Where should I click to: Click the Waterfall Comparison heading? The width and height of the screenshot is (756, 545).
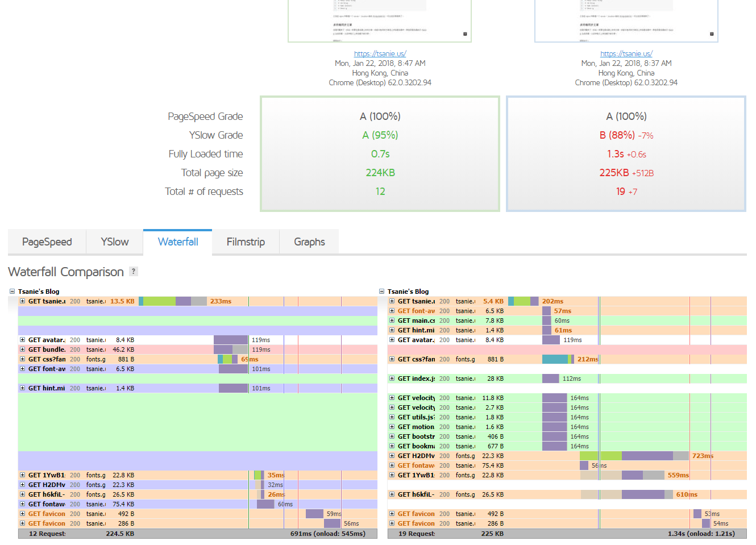(66, 272)
